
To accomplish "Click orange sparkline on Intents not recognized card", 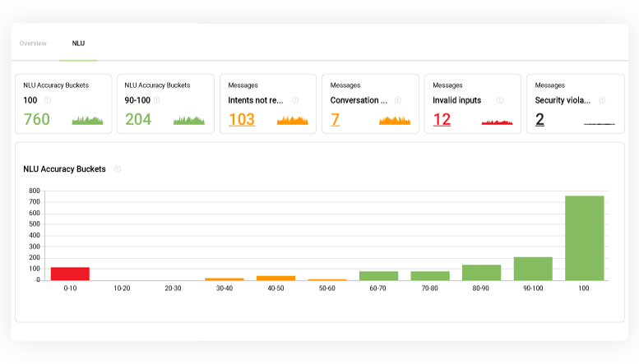I will pos(293,120).
